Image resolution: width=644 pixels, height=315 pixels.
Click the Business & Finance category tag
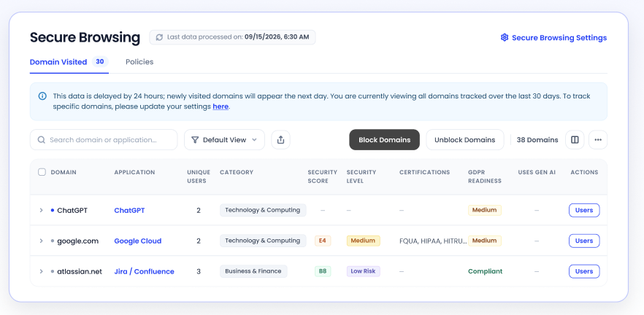(253, 271)
